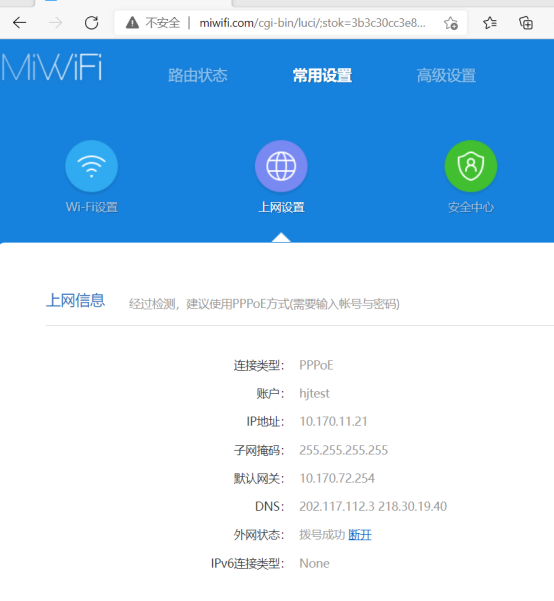Open the favorites list icon

(490, 23)
